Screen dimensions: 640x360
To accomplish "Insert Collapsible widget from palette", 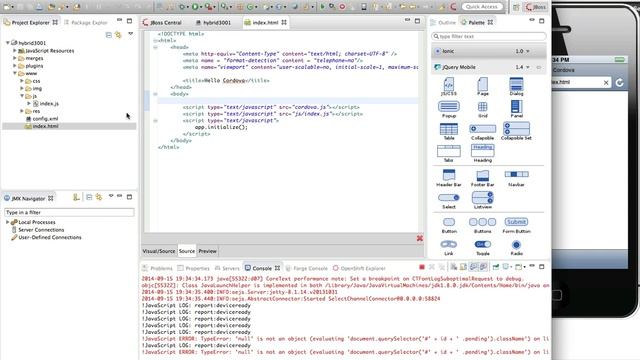I will 482,131.
